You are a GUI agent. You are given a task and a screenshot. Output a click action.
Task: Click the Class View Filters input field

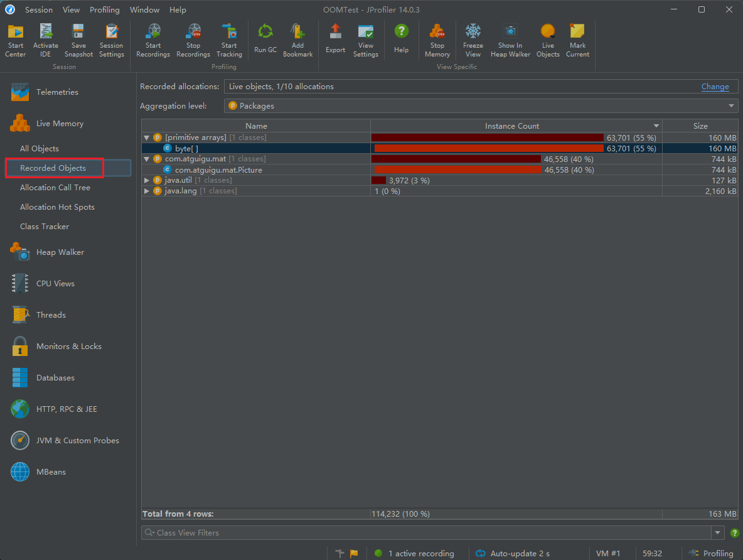427,533
